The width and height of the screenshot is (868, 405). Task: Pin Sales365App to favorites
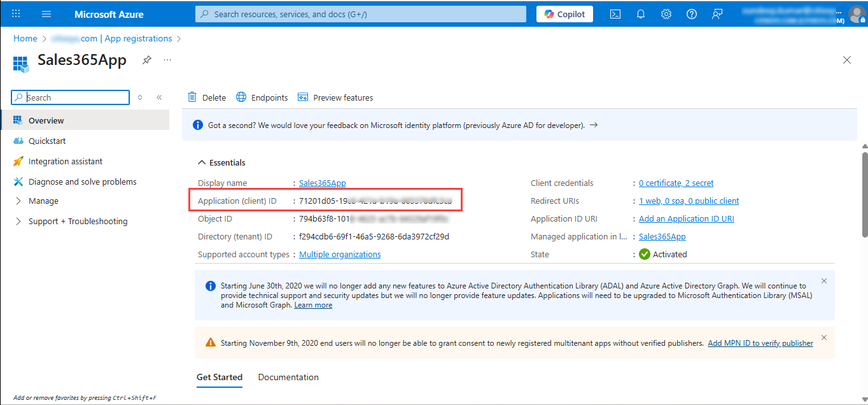point(147,60)
